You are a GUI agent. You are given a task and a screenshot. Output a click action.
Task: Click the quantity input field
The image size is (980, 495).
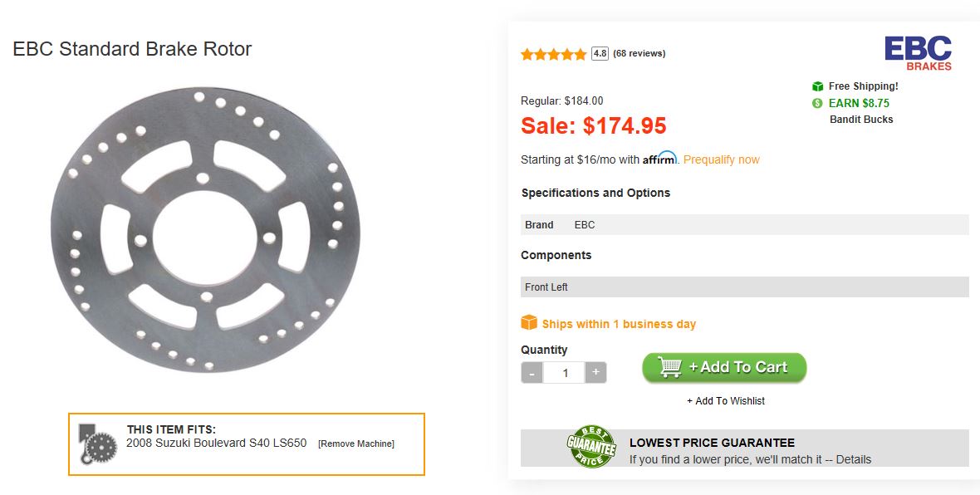pos(565,373)
